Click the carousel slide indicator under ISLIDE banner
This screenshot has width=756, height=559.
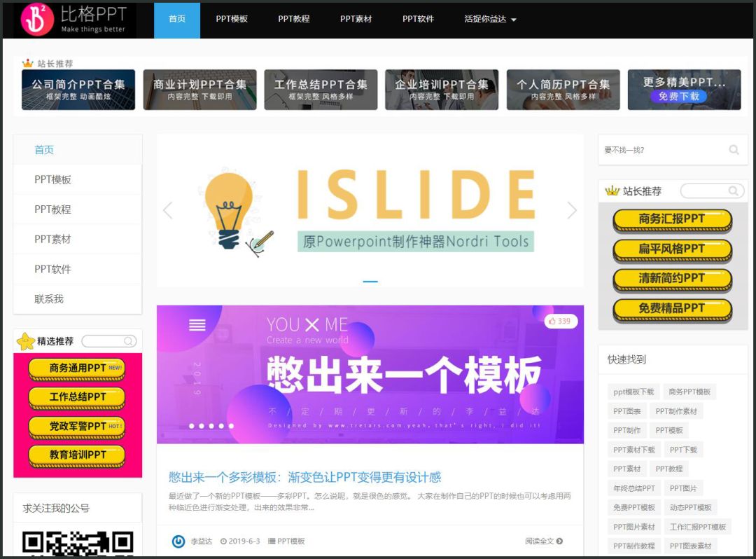(370, 281)
